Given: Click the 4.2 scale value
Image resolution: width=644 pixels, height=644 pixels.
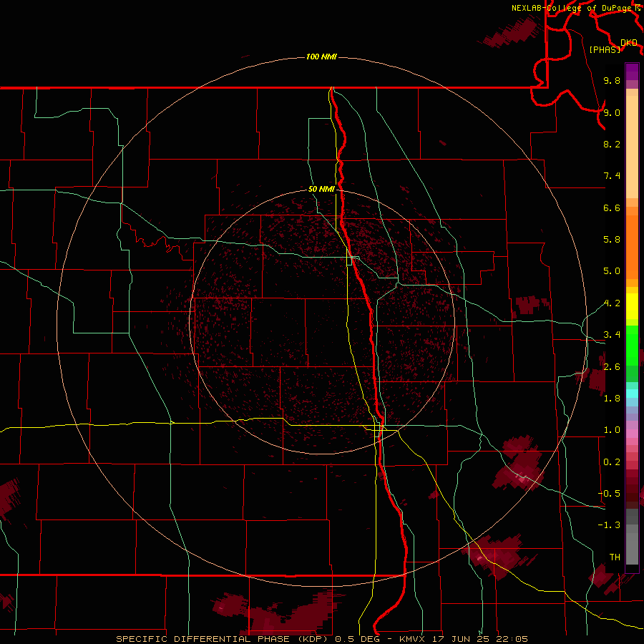Looking at the screenshot, I should click(612, 303).
